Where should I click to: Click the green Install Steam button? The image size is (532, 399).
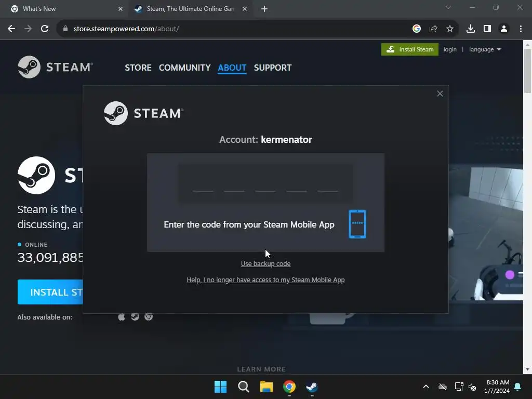(410, 49)
